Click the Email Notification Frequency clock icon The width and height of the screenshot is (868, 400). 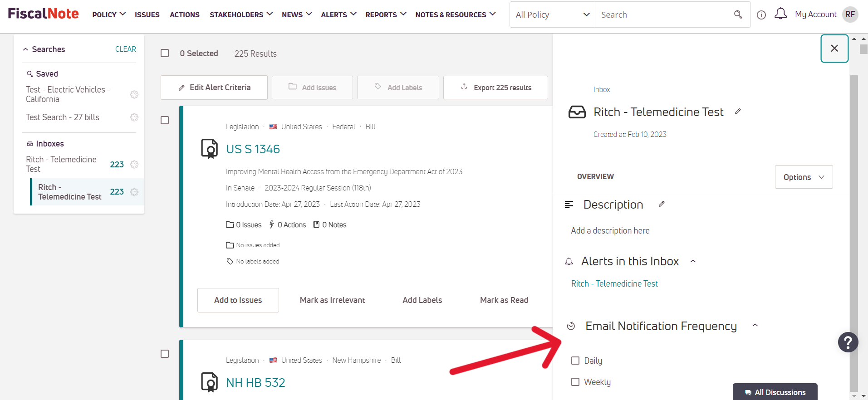tap(571, 326)
